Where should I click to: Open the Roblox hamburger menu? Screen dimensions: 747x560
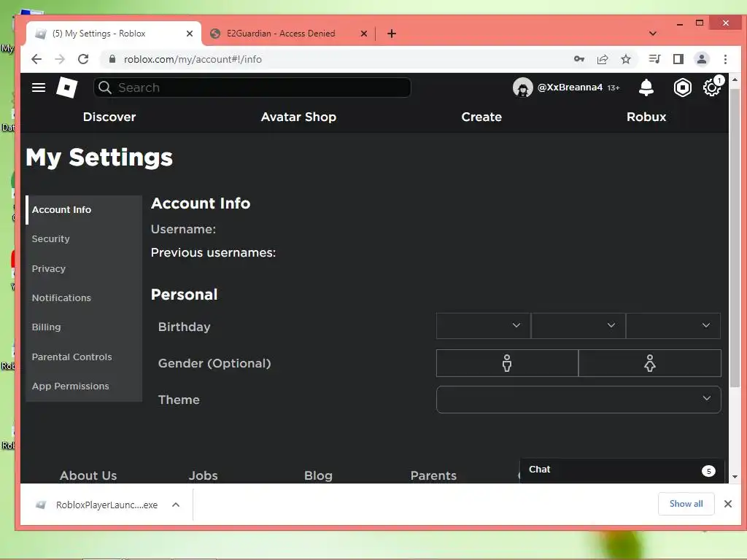(x=39, y=87)
